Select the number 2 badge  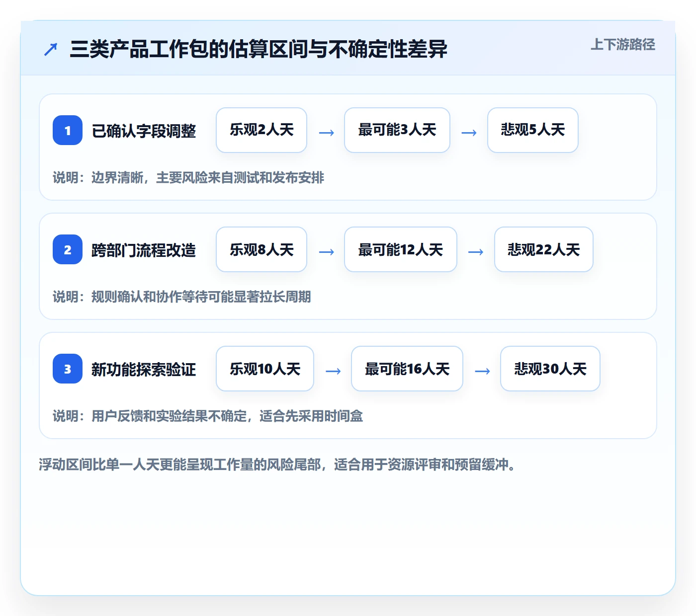click(x=68, y=249)
